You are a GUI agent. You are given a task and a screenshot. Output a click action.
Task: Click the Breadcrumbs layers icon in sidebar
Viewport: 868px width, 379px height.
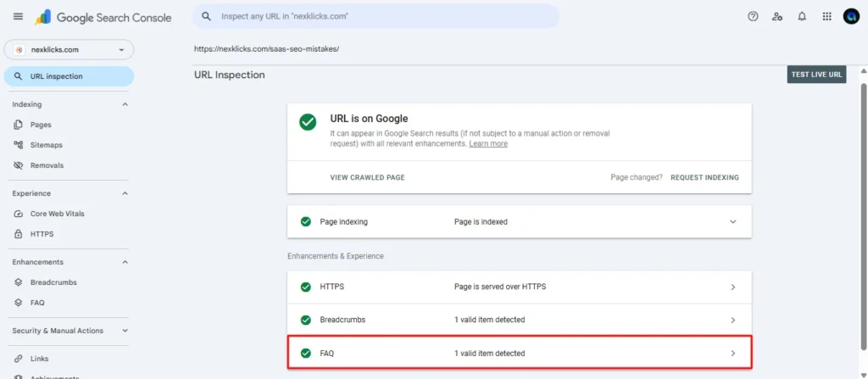(19, 282)
